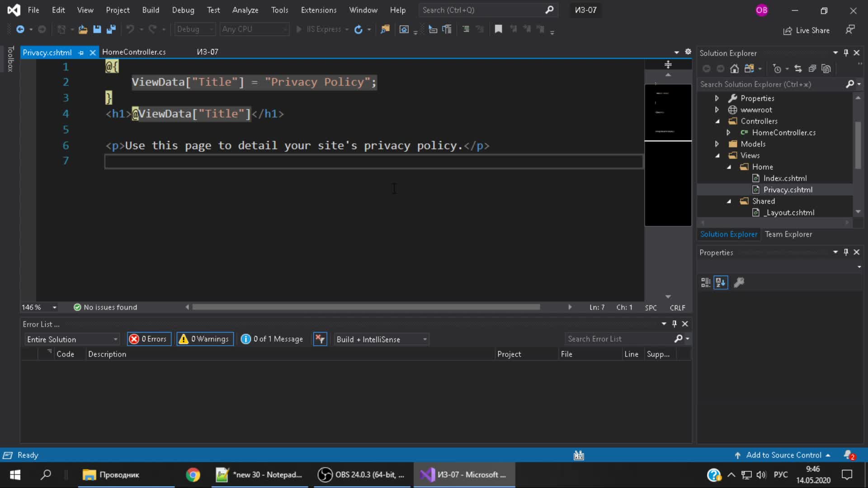Switch to HomeController.cs tab
The height and width of the screenshot is (488, 868).
pyautogui.click(x=134, y=52)
